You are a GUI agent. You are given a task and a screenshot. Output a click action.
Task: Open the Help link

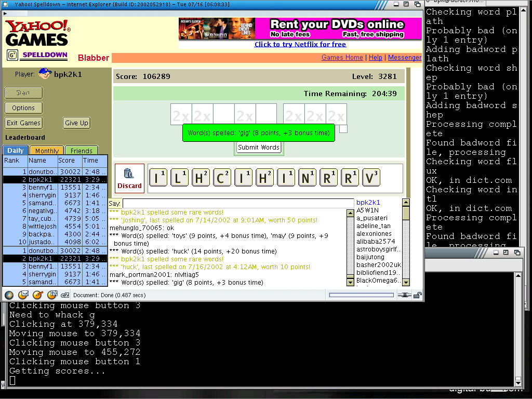375,57
